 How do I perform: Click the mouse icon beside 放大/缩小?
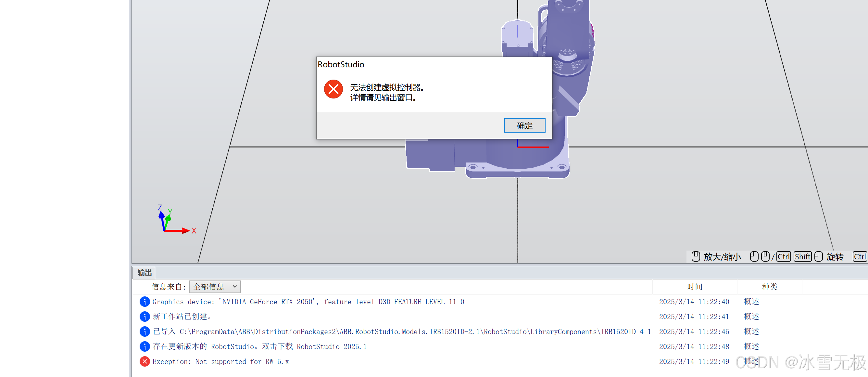[x=696, y=257]
